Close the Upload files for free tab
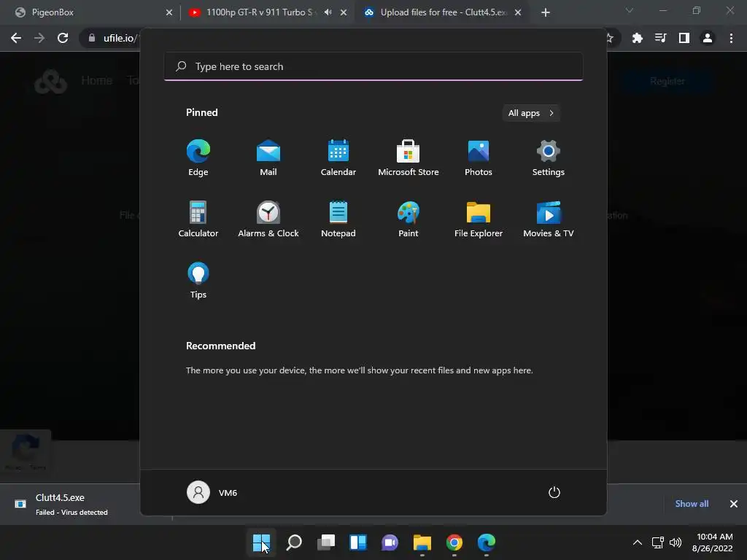Image resolution: width=747 pixels, height=560 pixels. [518, 12]
